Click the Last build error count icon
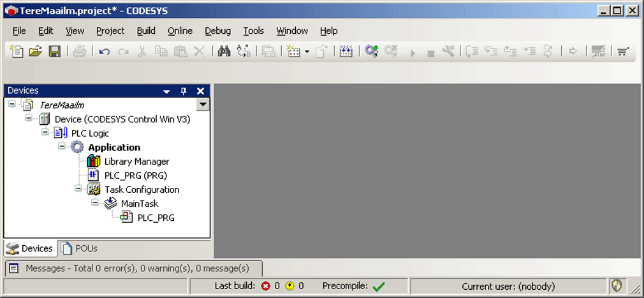This screenshot has width=644, height=298. [266, 286]
